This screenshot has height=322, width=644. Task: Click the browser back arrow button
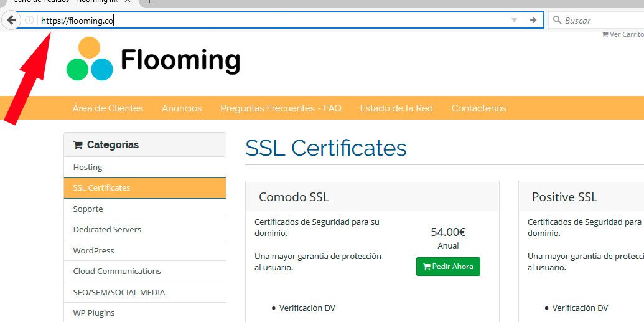11,20
